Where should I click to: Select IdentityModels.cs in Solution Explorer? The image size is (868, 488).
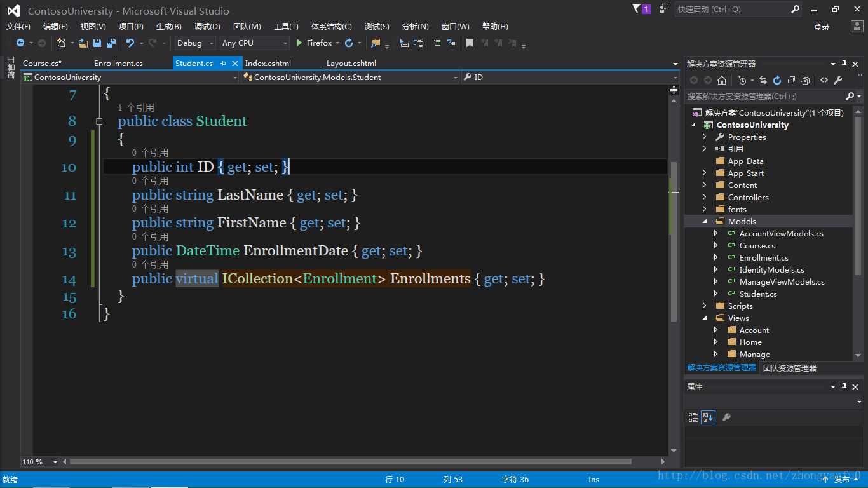pyautogui.click(x=771, y=270)
